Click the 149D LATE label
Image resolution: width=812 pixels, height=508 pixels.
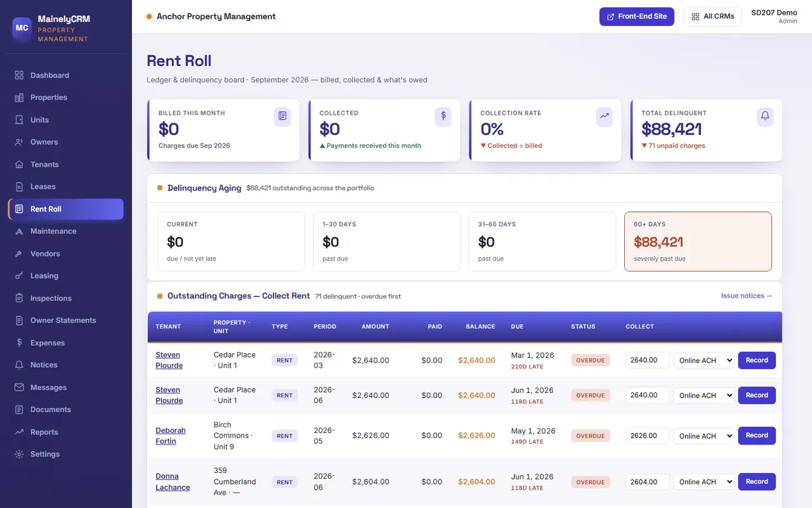(x=527, y=442)
